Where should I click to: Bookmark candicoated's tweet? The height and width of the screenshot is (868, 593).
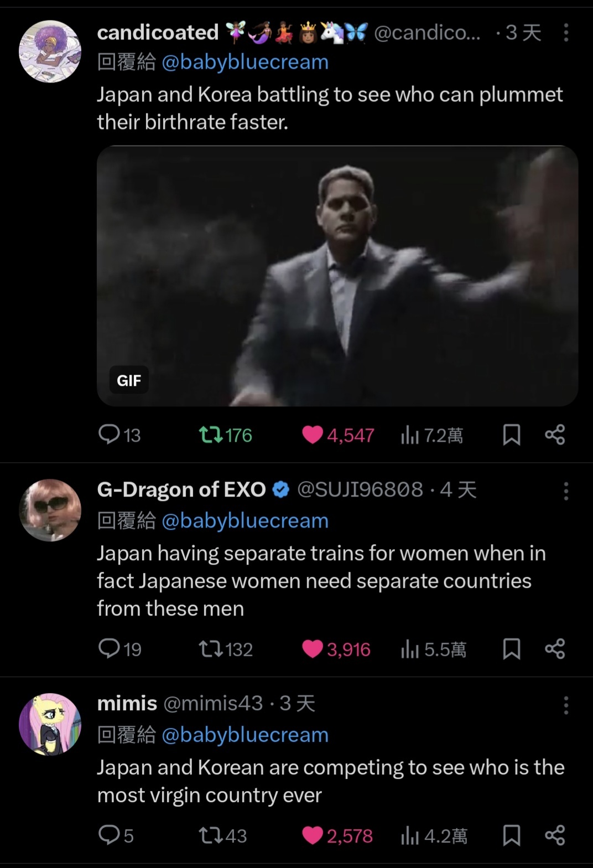click(511, 435)
